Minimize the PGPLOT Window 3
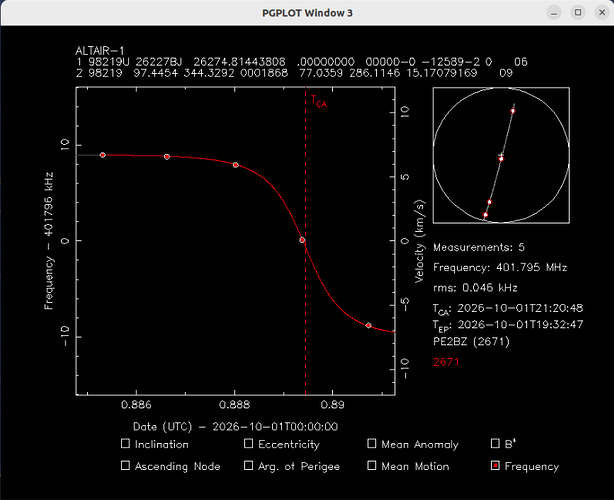 click(x=554, y=13)
